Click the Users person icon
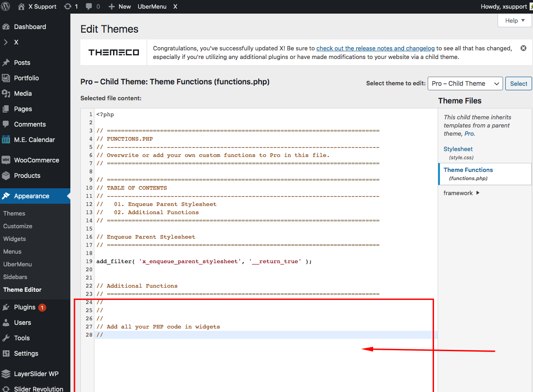 click(x=6, y=323)
